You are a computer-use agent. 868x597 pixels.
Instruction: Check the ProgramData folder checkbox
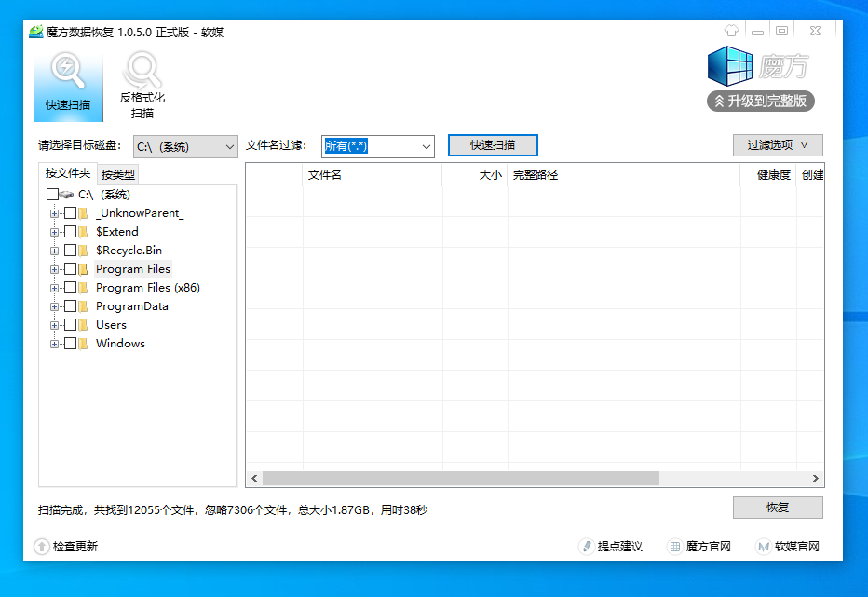click(x=70, y=306)
